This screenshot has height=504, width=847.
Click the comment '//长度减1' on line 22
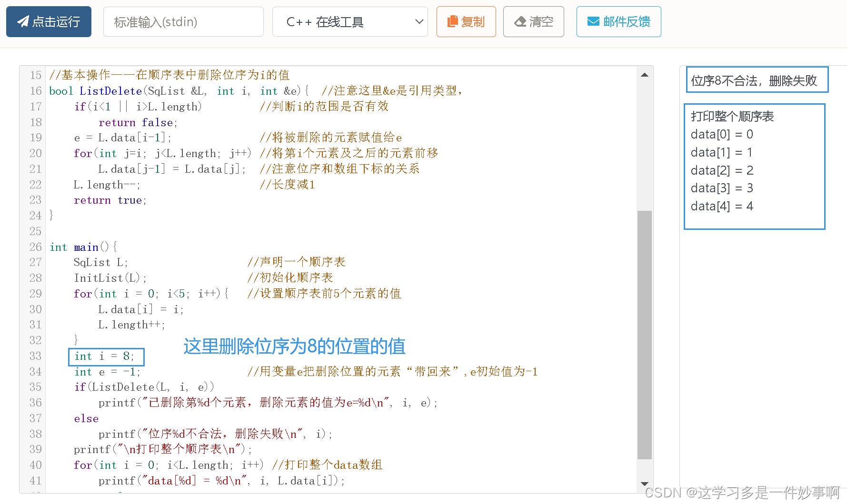pyautogui.click(x=287, y=185)
